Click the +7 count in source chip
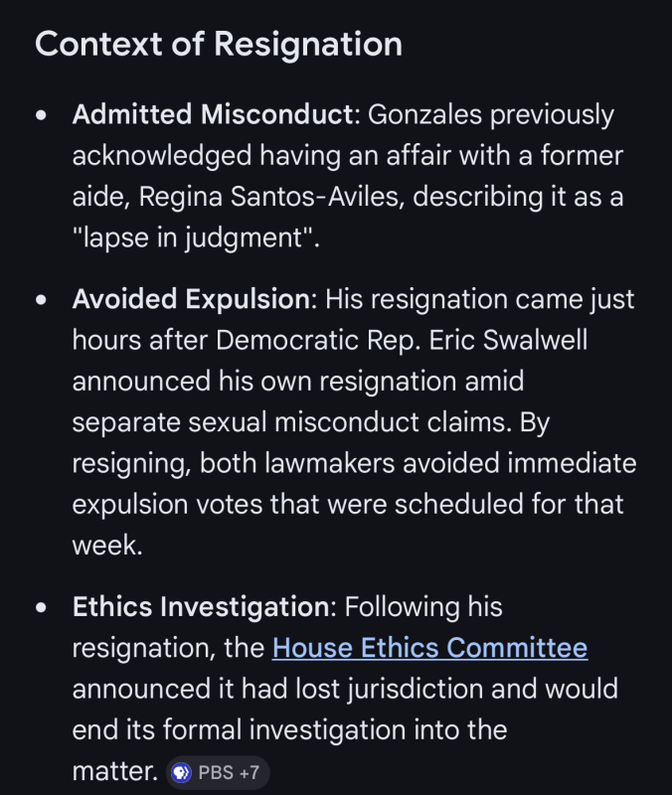Image resolution: width=672 pixels, height=795 pixels. 250,773
